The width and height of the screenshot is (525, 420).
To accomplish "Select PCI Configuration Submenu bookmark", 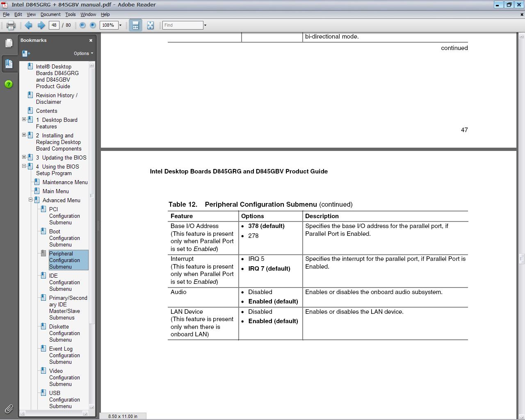I will [64, 216].
